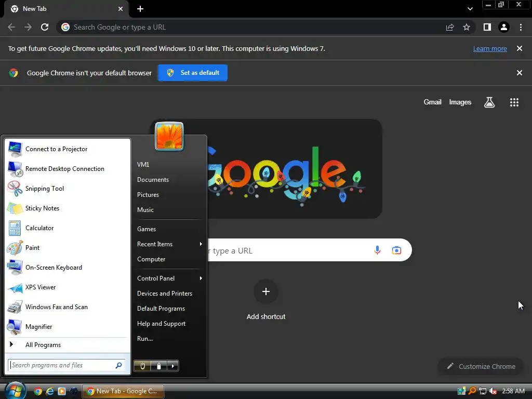Open the Run... dialog
The height and width of the screenshot is (399, 532).
[170, 338]
